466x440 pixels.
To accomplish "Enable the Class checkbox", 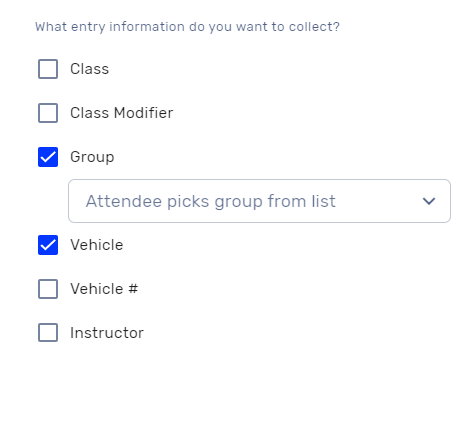I will coord(48,69).
